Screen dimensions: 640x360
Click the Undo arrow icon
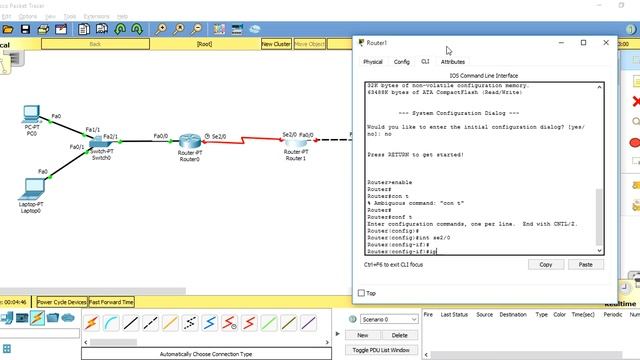pos(120,29)
